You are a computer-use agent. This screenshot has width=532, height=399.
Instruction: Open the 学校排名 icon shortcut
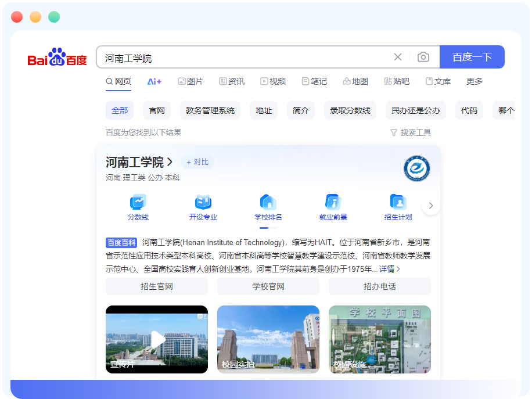tap(268, 207)
